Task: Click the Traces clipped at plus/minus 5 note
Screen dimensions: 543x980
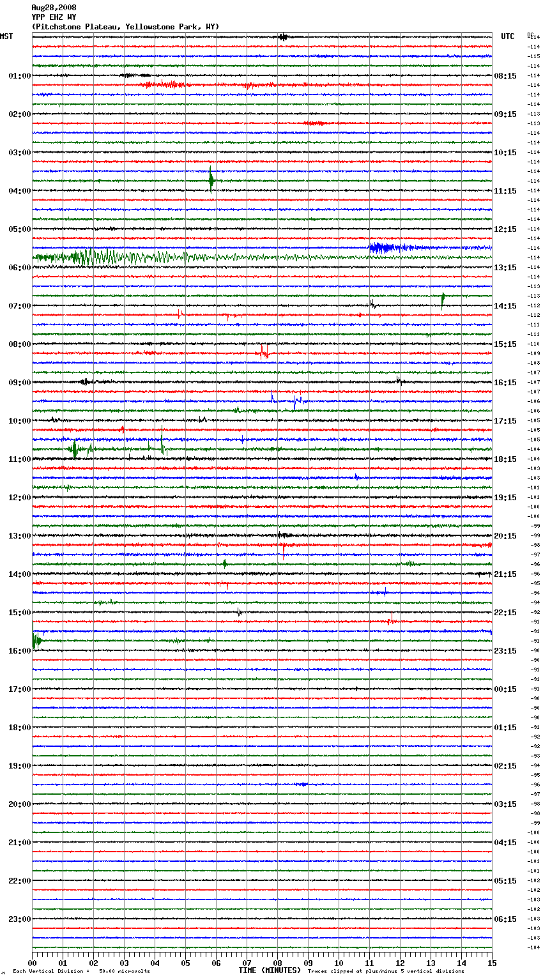Action: pos(386,971)
